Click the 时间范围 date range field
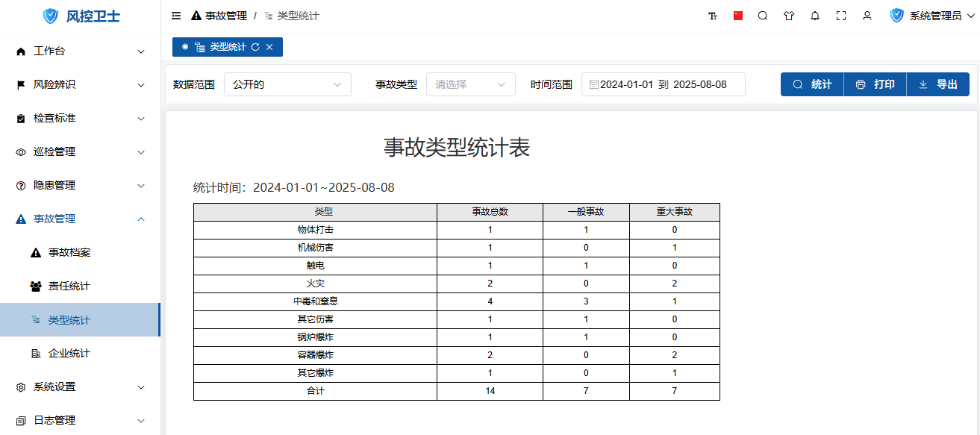 point(663,84)
